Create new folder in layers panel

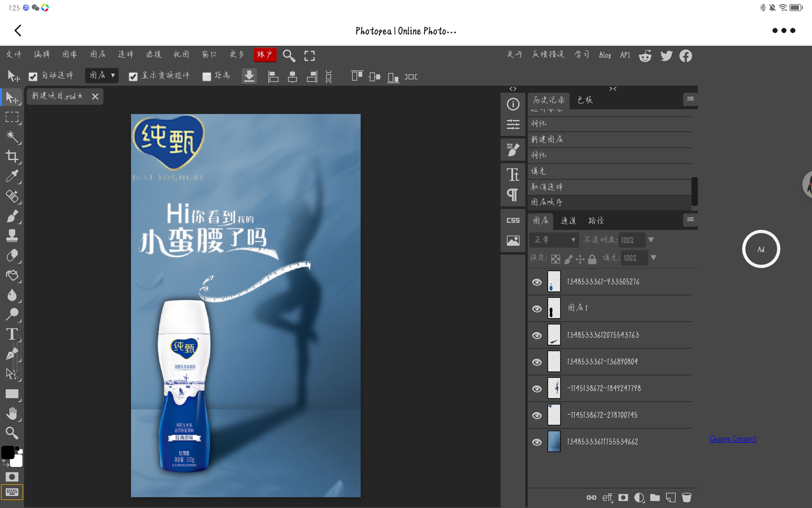pos(655,497)
